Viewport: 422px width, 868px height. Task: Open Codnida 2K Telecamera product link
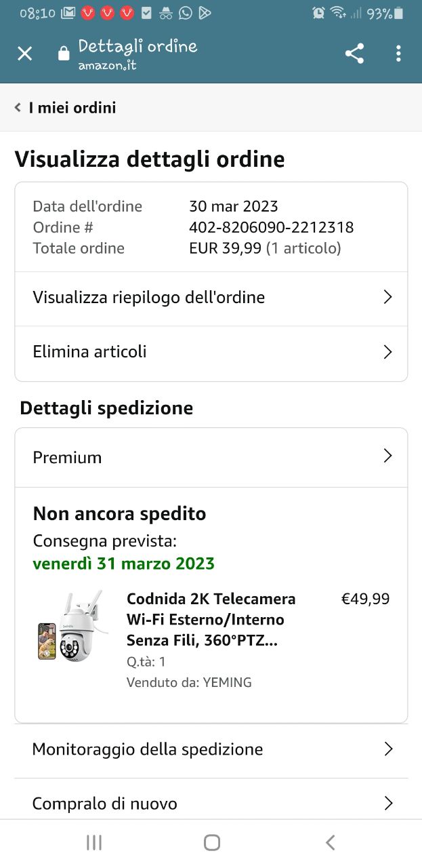point(211,620)
